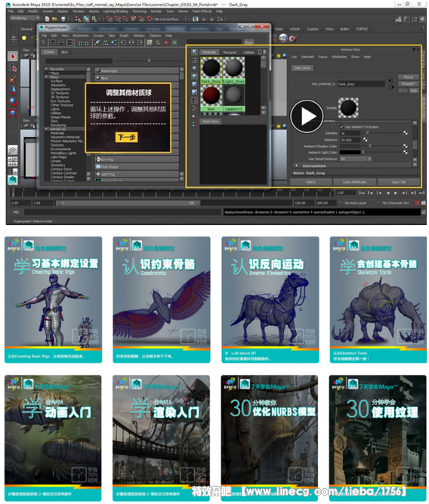Image resolution: width=429 pixels, height=504 pixels.
Task: Click the Copy Tab button
Action: pyautogui.click(x=399, y=182)
